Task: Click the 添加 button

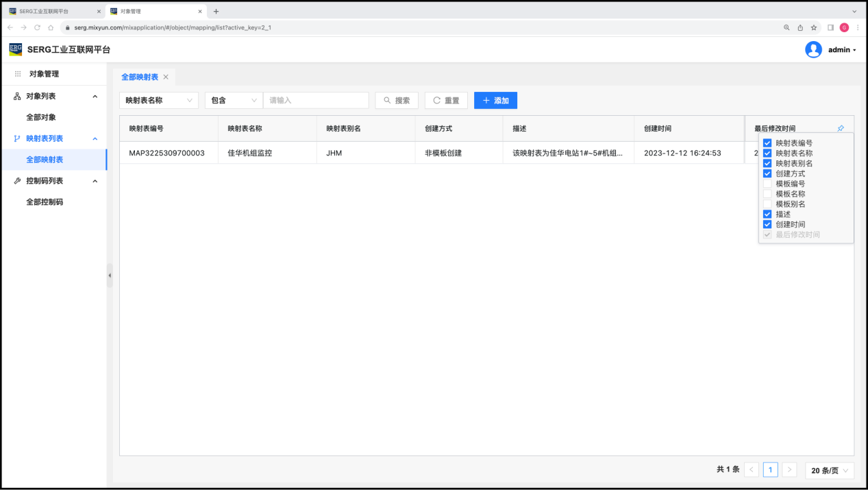Action: tap(495, 100)
